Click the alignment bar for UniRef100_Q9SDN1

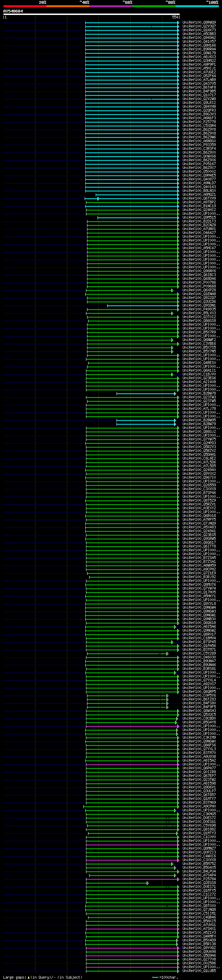[143, 306]
